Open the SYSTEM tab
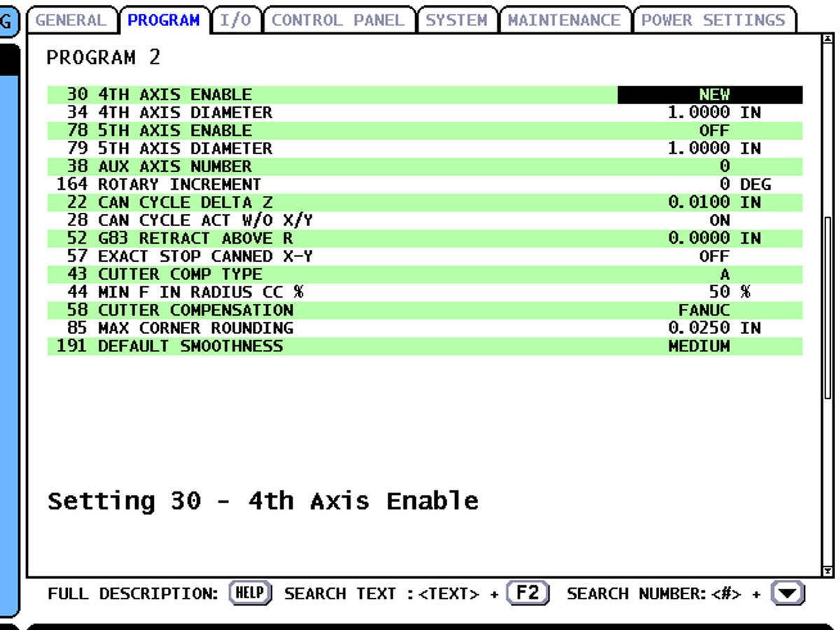The image size is (840, 630). click(456, 20)
